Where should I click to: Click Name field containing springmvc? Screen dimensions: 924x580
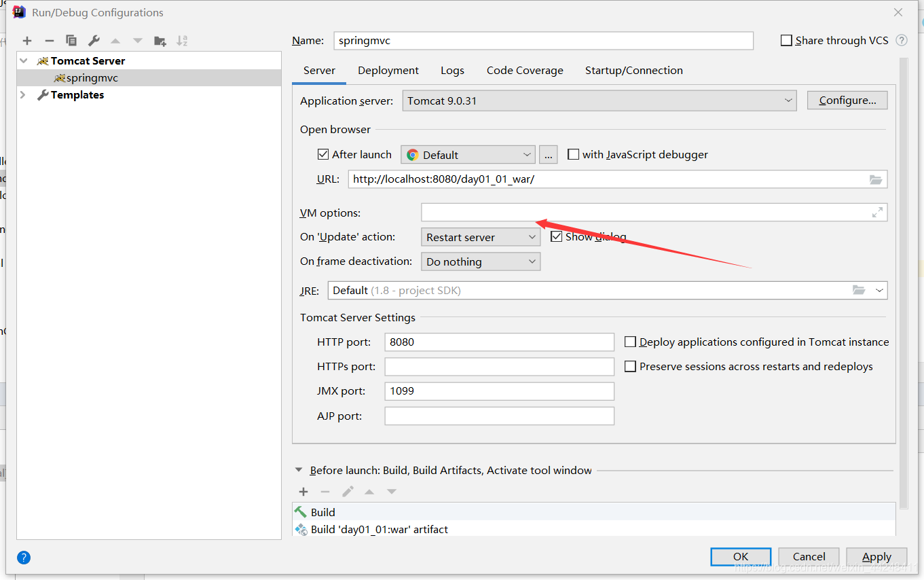543,41
